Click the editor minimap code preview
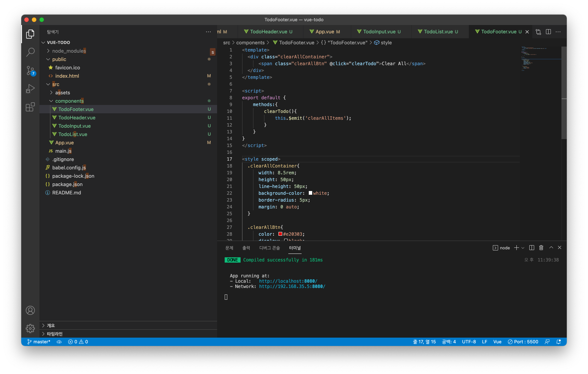Image resolution: width=588 pixels, height=374 pixels. pos(540,59)
